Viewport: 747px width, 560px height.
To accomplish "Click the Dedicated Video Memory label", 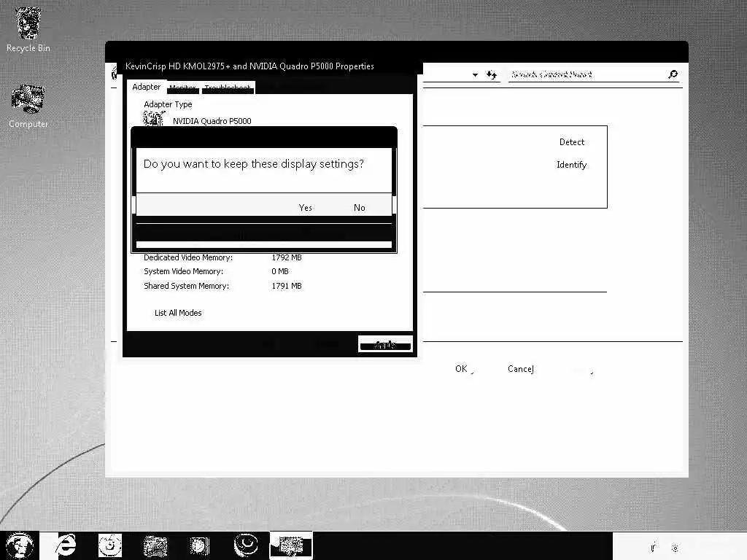I will coord(188,257).
